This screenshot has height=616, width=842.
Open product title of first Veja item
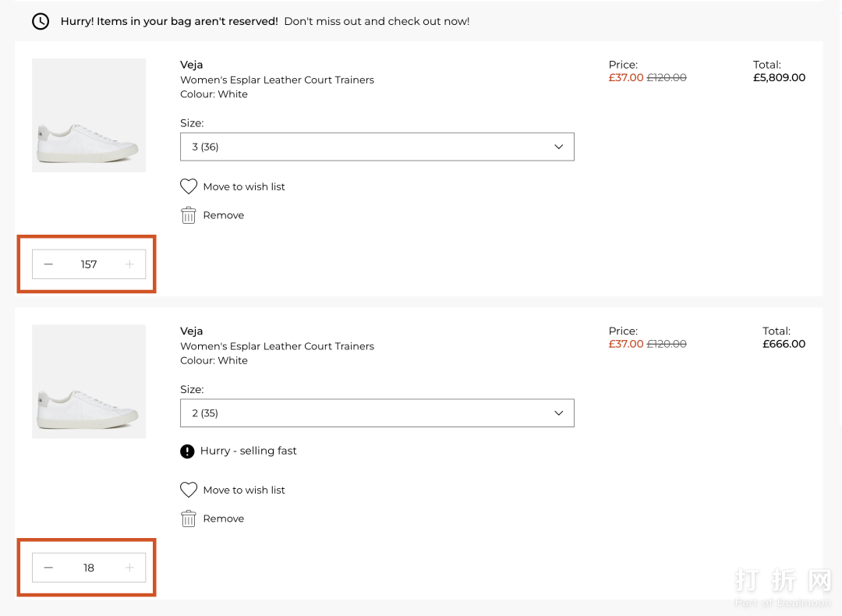pos(277,80)
